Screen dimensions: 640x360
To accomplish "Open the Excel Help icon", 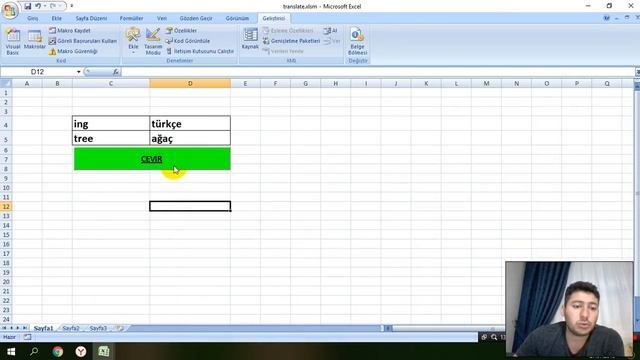I will (x=607, y=18).
